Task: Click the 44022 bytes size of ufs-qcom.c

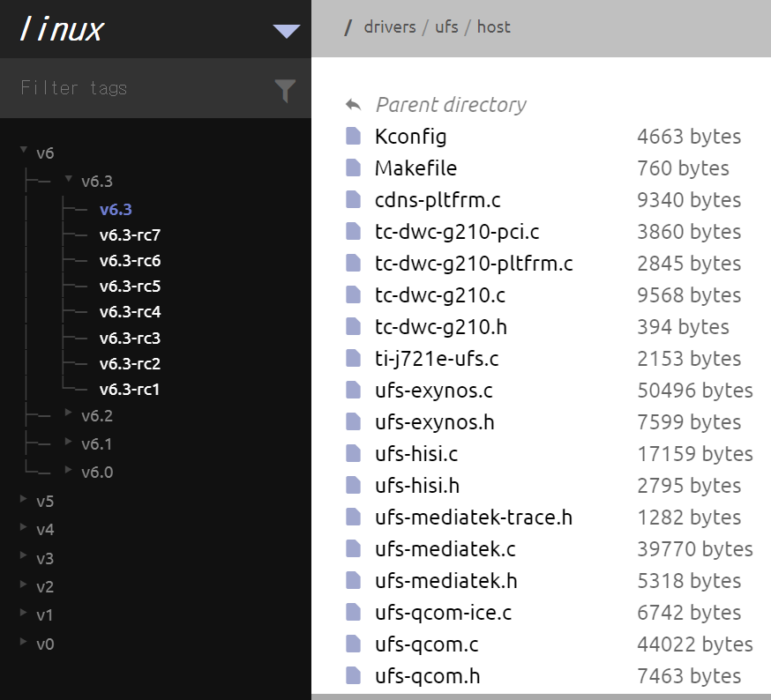Action: [x=695, y=644]
